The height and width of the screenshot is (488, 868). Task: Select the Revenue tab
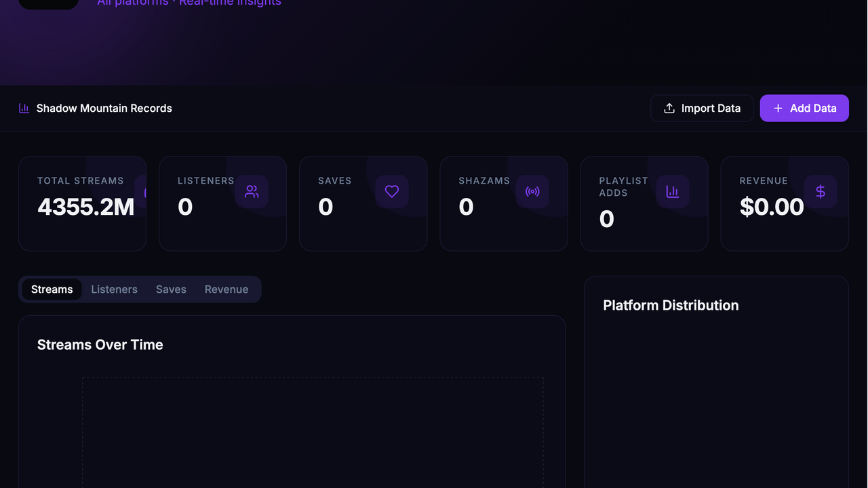[x=226, y=289]
